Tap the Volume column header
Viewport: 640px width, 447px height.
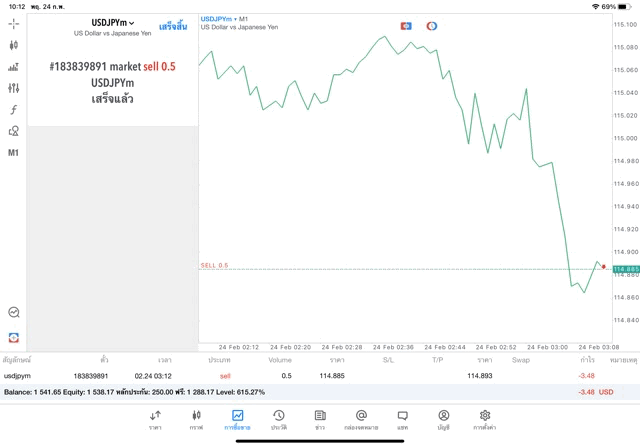click(280, 360)
